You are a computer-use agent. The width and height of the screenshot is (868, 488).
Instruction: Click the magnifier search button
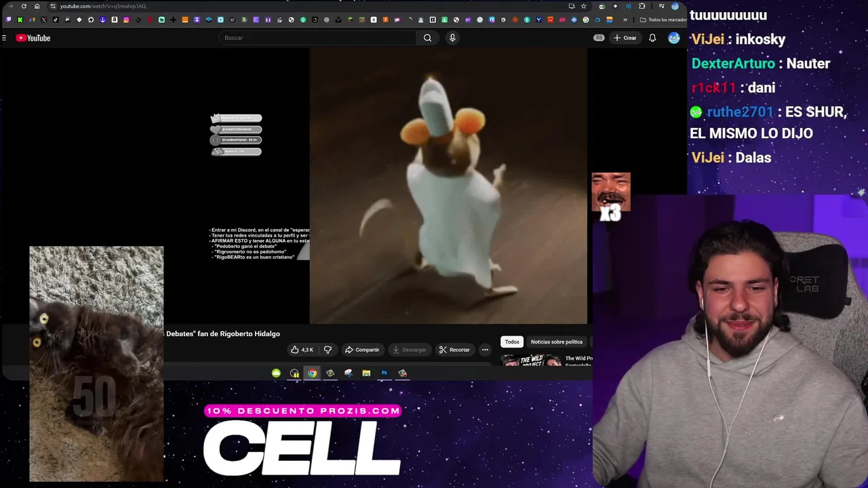coord(427,38)
